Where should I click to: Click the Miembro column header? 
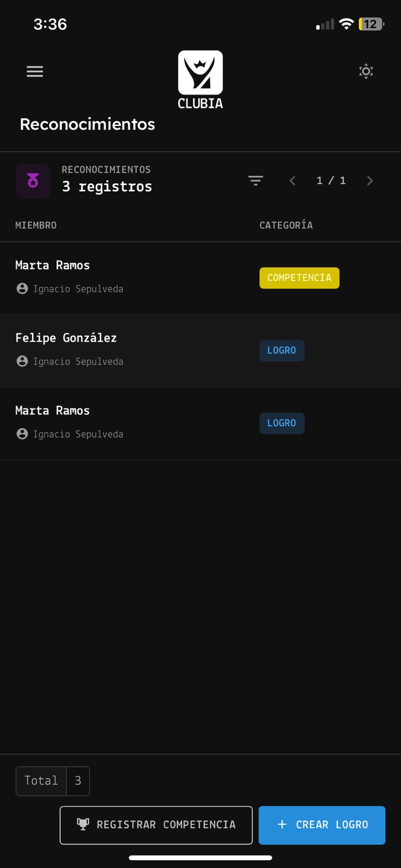(36, 225)
